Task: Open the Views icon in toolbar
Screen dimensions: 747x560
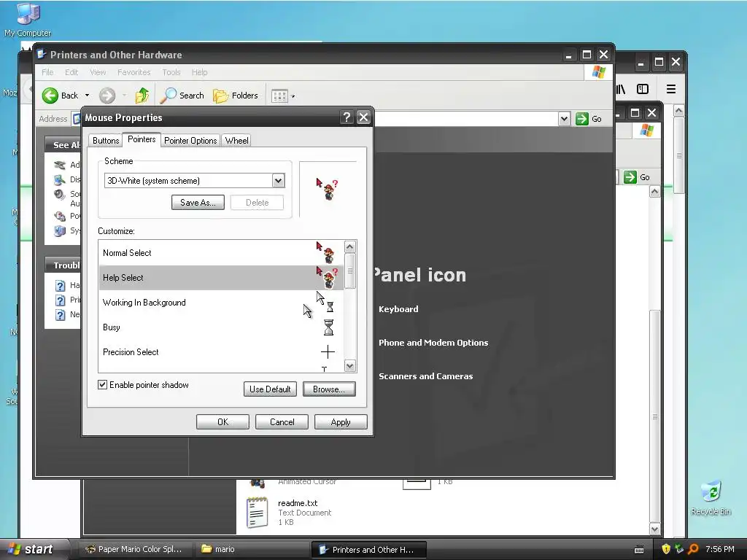Action: click(279, 96)
